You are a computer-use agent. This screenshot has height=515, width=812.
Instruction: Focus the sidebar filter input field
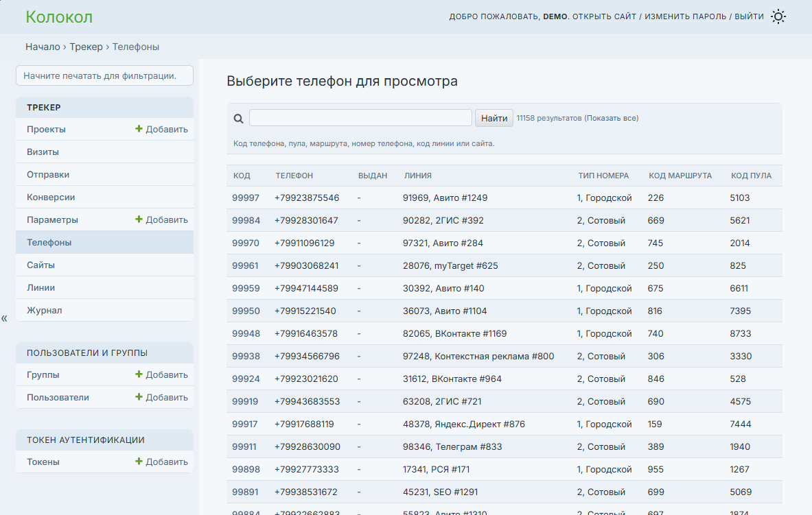pos(104,75)
